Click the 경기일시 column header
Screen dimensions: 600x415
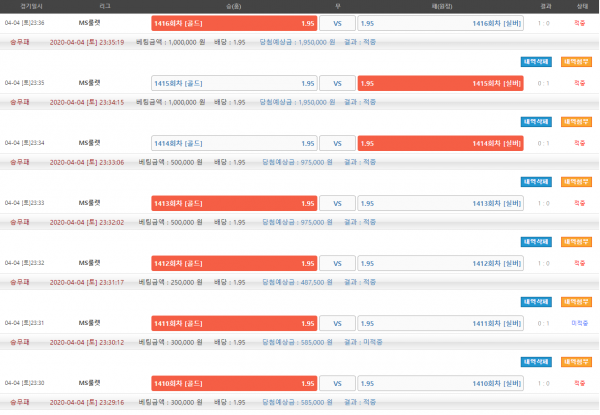(x=20, y=5)
